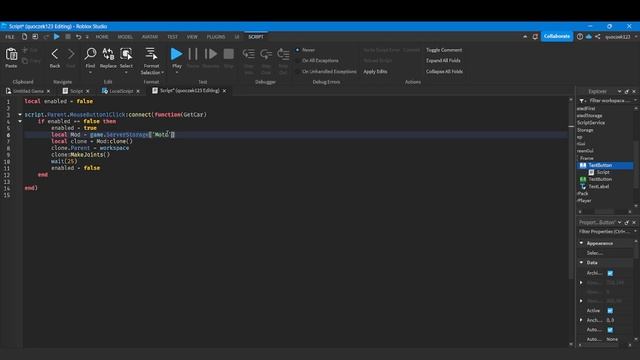Viewport: 640px width, 360px height.
Task: Open the Find magnifier tool
Action: click(90, 53)
